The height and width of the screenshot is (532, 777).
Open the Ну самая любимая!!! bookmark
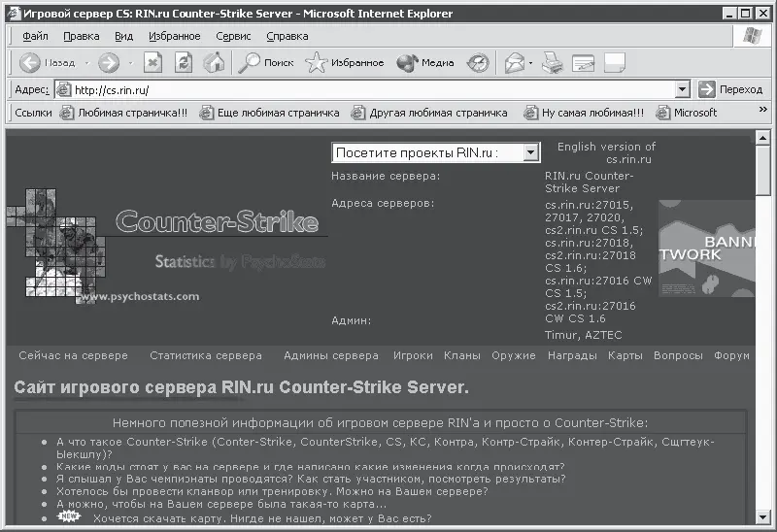click(585, 113)
